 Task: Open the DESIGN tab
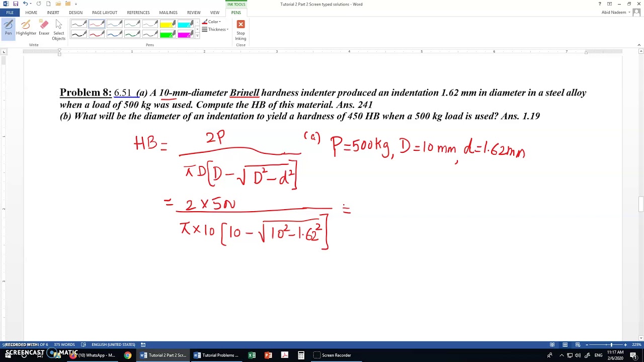(75, 13)
